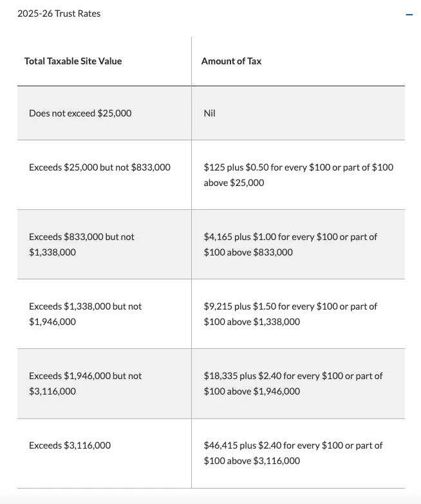This screenshot has height=504, width=421.
Task: Click the '$100 above $833,000' text line
Action: (x=248, y=252)
